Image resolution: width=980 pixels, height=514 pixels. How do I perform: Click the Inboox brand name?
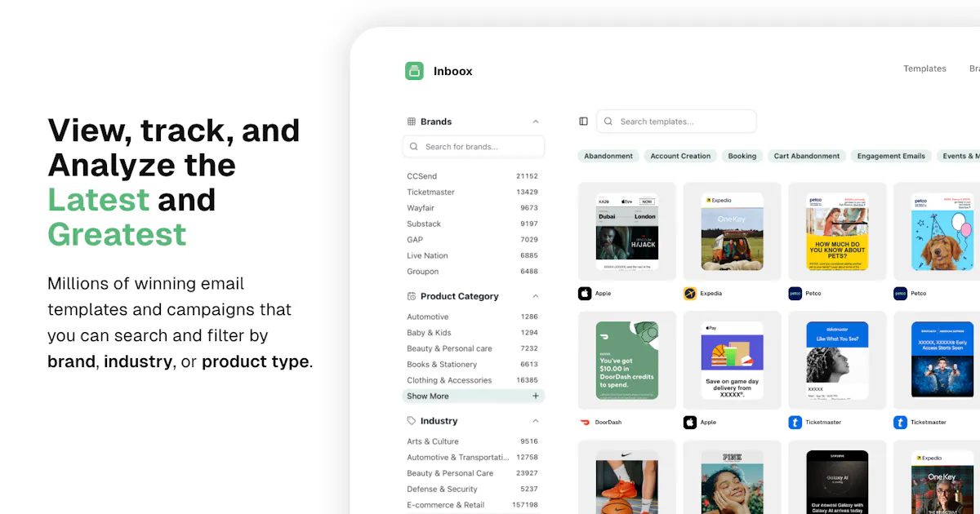pos(453,71)
